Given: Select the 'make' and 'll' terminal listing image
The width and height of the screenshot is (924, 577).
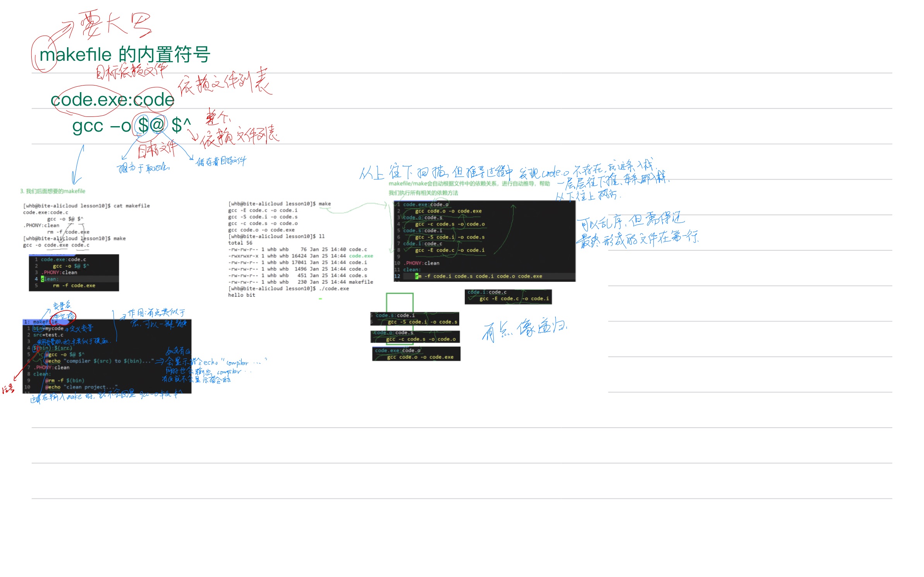Looking at the screenshot, I should pyautogui.click(x=300, y=249).
